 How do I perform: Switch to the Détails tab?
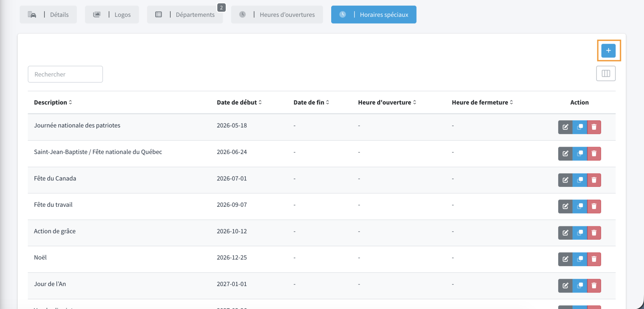coord(48,15)
